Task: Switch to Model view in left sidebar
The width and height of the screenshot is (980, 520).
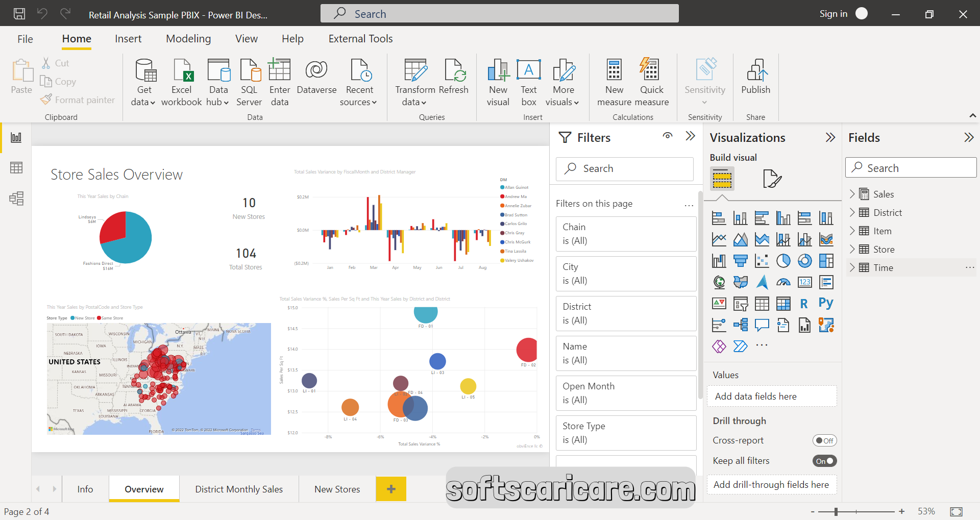Action: click(x=16, y=198)
